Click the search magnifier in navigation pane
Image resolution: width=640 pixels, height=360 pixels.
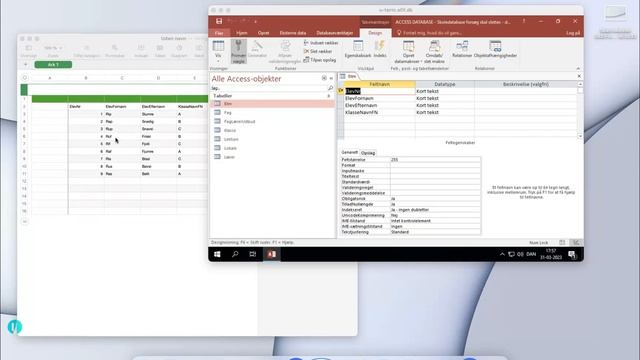(330, 88)
